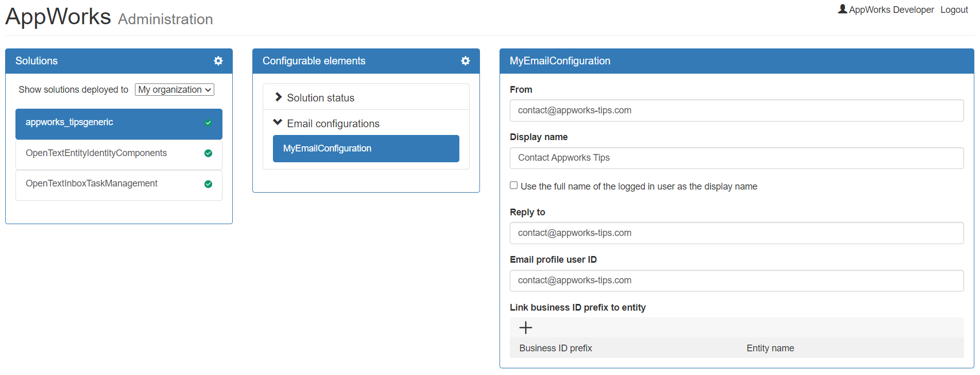This screenshot has height=375, width=980.
Task: Click the plus icon to add prefix
Action: coord(526,328)
